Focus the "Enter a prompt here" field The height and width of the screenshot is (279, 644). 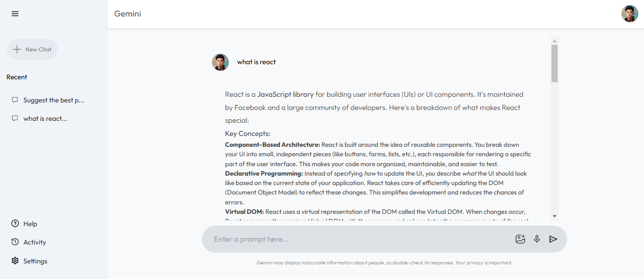point(359,239)
